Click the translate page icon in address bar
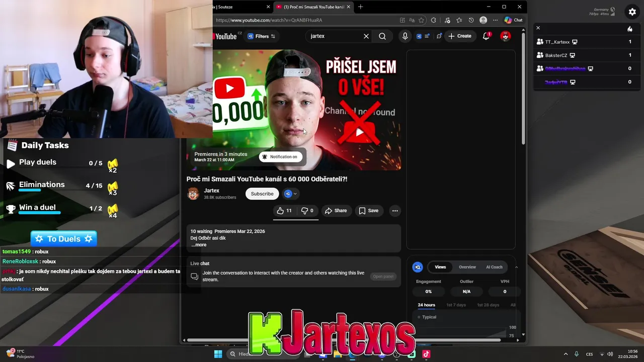The width and height of the screenshot is (644, 362). [412, 20]
